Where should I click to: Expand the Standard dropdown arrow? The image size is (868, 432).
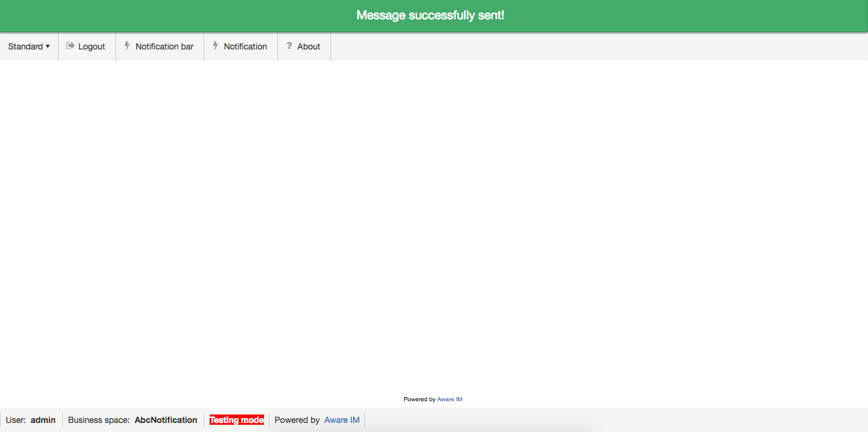[48, 46]
